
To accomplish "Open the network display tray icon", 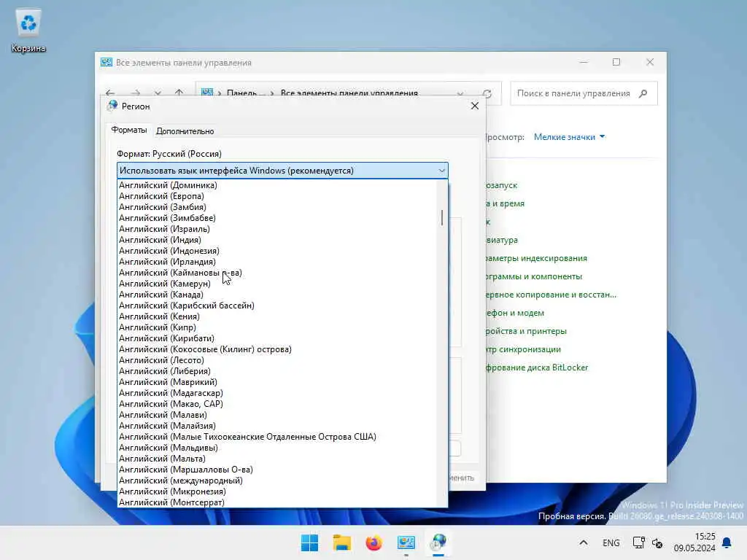I will (638, 542).
